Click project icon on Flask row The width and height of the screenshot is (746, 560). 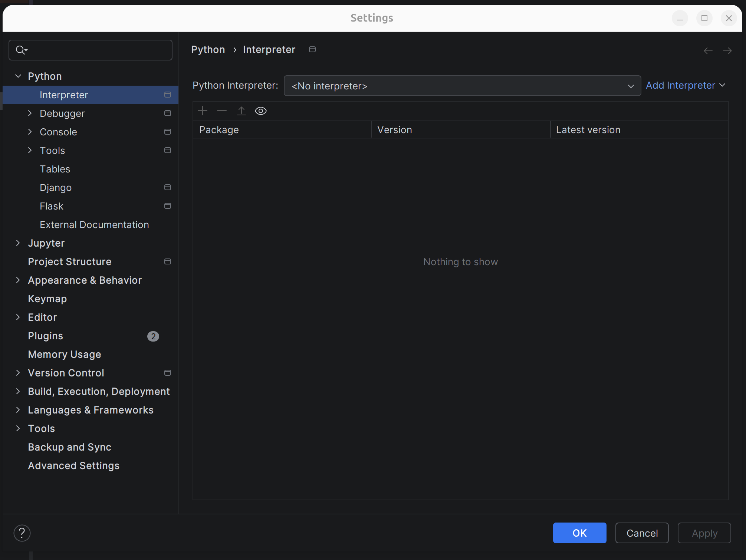168,206
